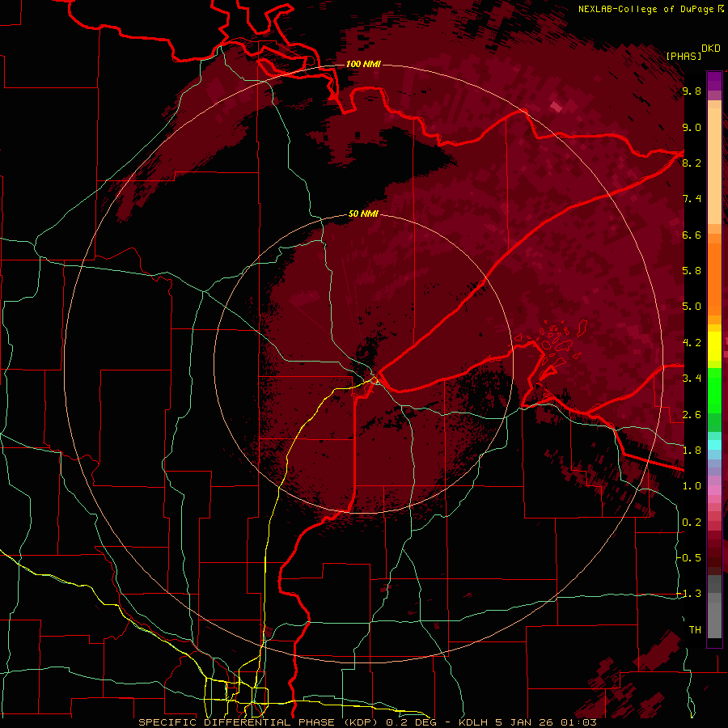This screenshot has width=728, height=728.
Task: Click the yellow segment of color bar
Action: 714,346
